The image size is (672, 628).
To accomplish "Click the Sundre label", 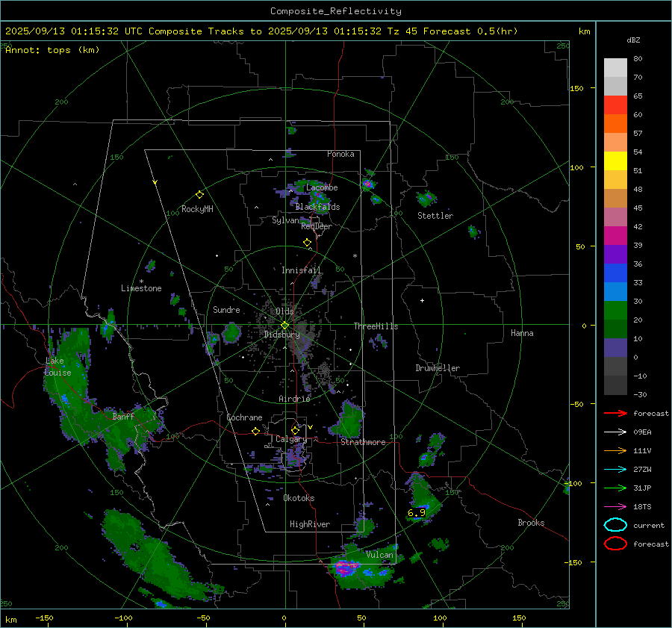I will (226, 310).
